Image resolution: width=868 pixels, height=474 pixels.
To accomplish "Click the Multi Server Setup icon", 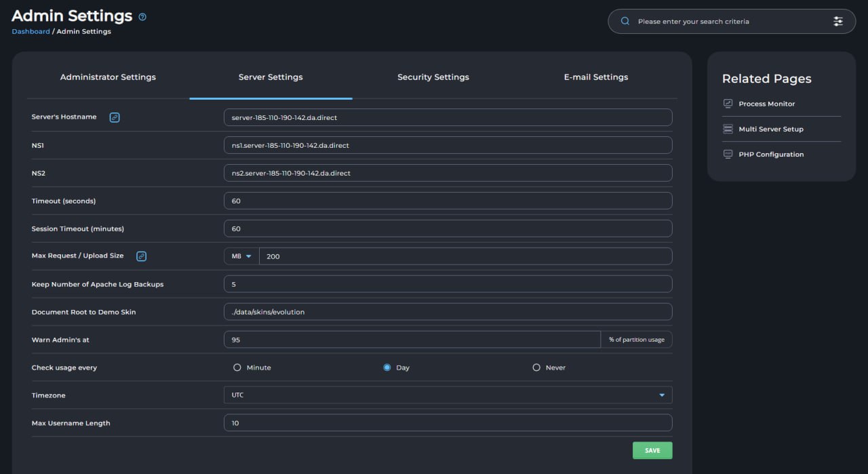I will coord(728,129).
